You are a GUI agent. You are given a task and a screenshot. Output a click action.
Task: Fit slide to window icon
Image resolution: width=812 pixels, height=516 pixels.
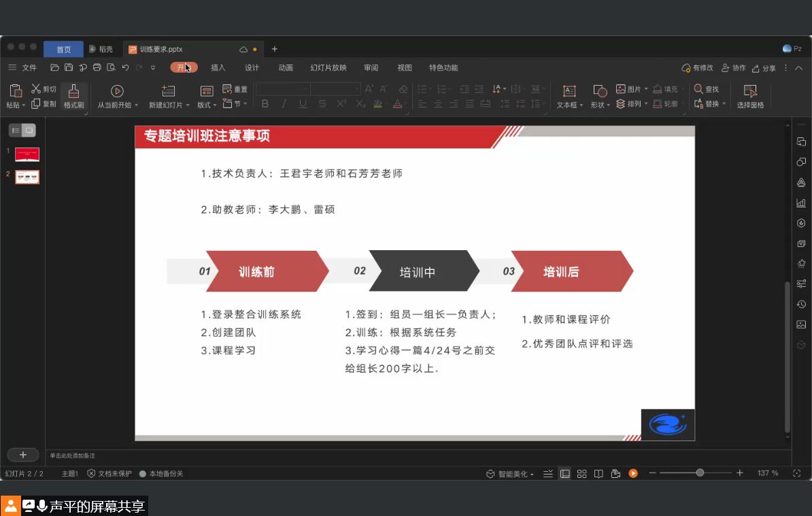[x=797, y=473]
